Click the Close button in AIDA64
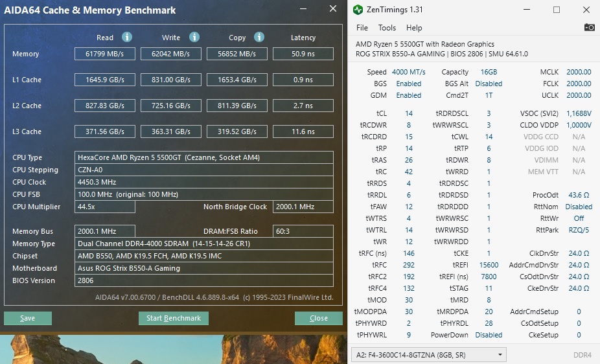 [x=318, y=318]
